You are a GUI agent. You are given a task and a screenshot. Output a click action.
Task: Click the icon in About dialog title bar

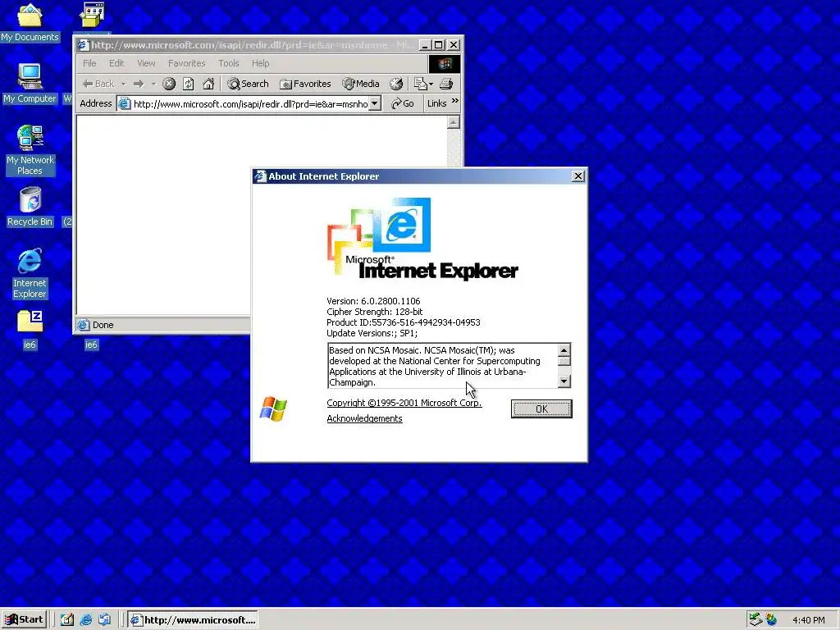pyautogui.click(x=260, y=176)
